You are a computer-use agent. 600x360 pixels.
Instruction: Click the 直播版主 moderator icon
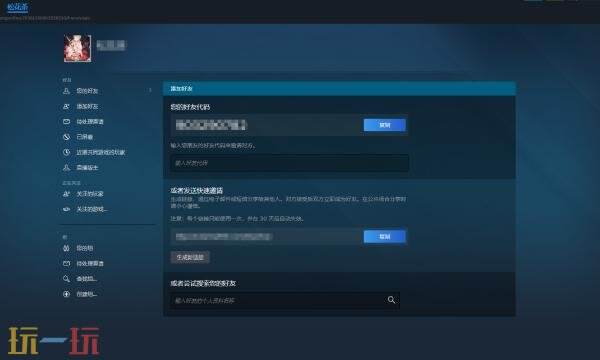pyautogui.click(x=66, y=168)
